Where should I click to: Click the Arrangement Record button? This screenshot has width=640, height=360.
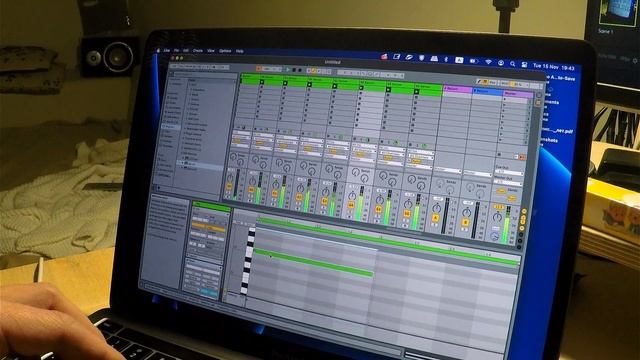(x=300, y=71)
